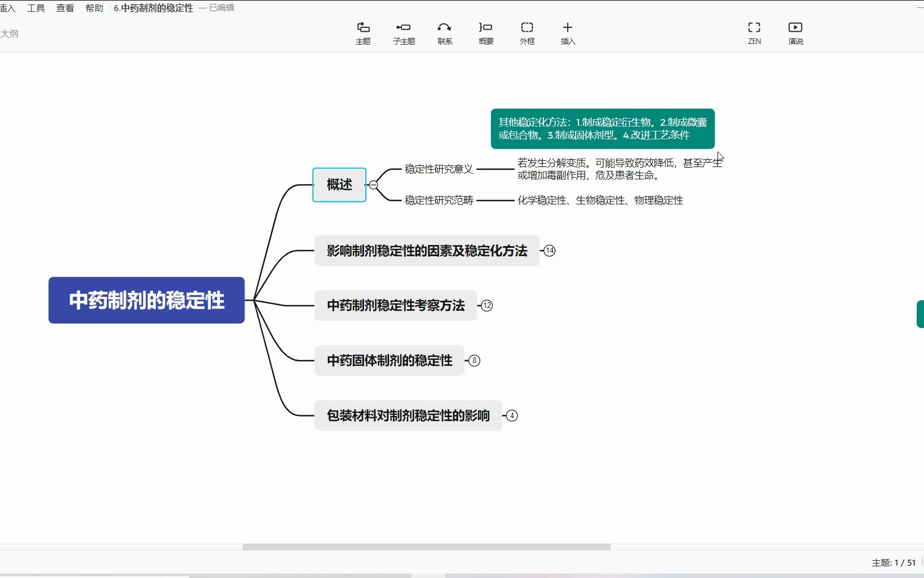Select topic 中药制剂稳定性考察方法
The image size is (924, 578).
(396, 306)
